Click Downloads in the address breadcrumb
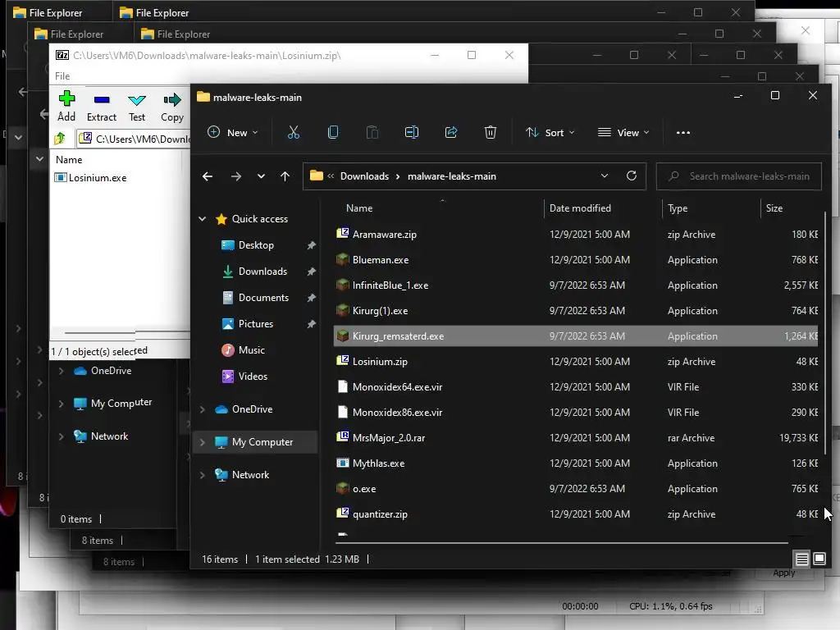840x630 pixels. 364,176
